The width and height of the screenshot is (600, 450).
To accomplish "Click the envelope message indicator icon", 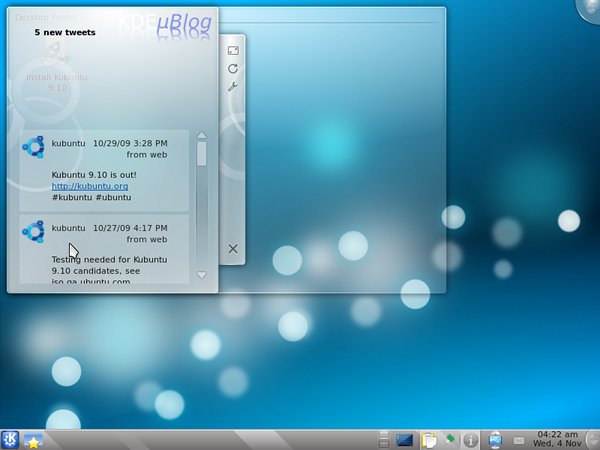I will [519, 441].
